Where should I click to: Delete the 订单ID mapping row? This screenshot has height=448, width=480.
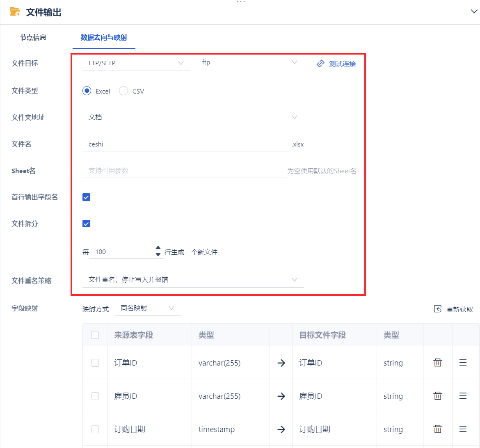tap(438, 363)
